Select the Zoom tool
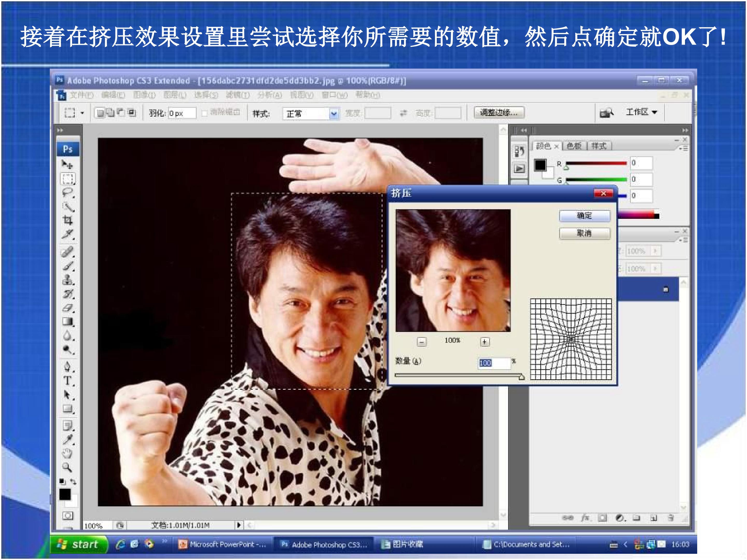This screenshot has width=747, height=560. coord(67,467)
